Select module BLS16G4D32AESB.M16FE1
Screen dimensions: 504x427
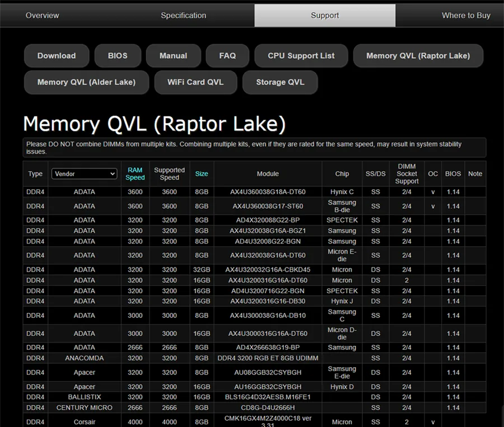pyautogui.click(x=268, y=397)
